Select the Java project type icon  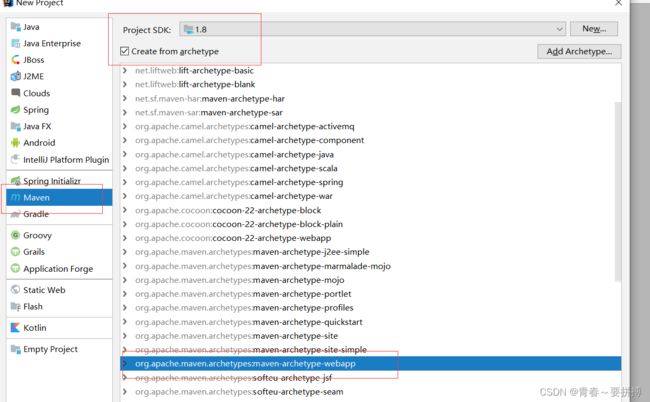click(16, 27)
